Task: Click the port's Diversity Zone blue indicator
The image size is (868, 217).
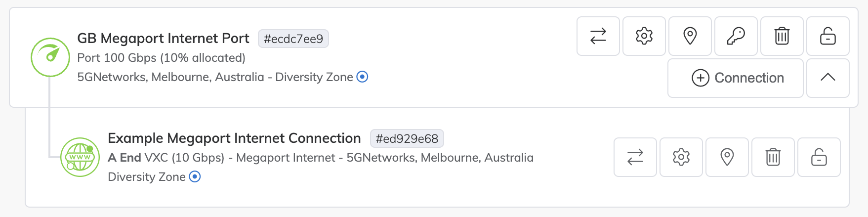Action: [362, 77]
